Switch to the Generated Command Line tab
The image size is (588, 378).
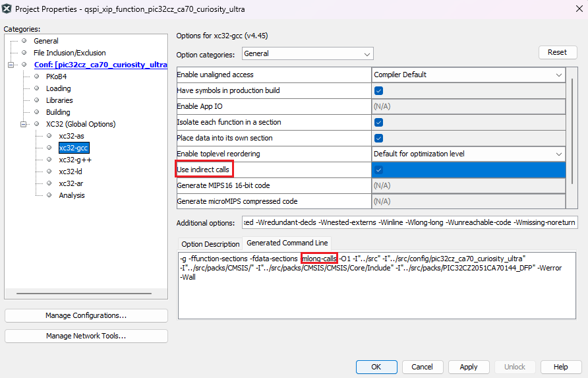coord(287,243)
